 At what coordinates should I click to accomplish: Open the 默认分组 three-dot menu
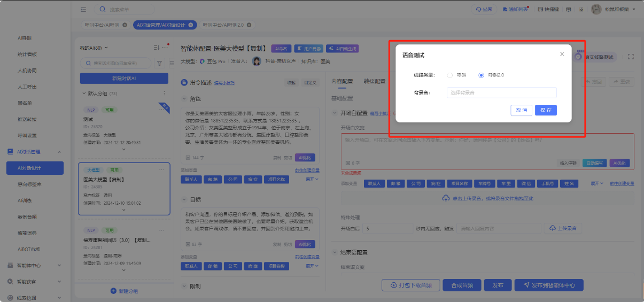click(x=164, y=94)
